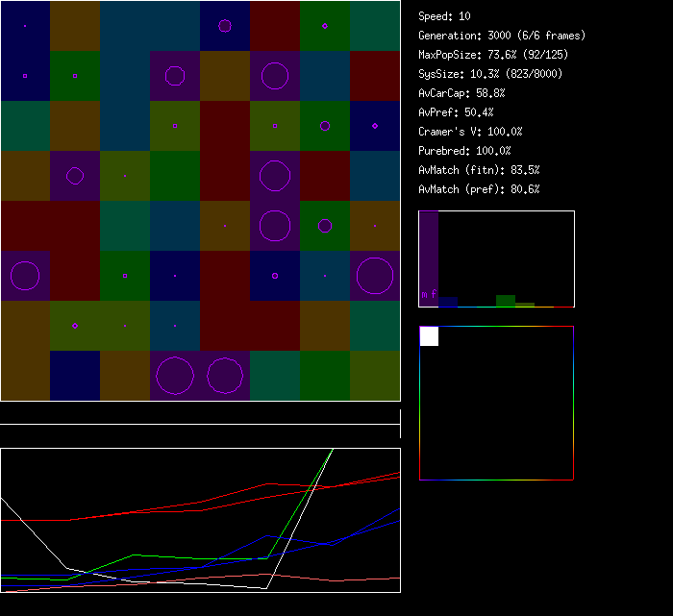Click the empty horizontal bar above the line chart
673x616 pixels.
pyautogui.click(x=200, y=414)
